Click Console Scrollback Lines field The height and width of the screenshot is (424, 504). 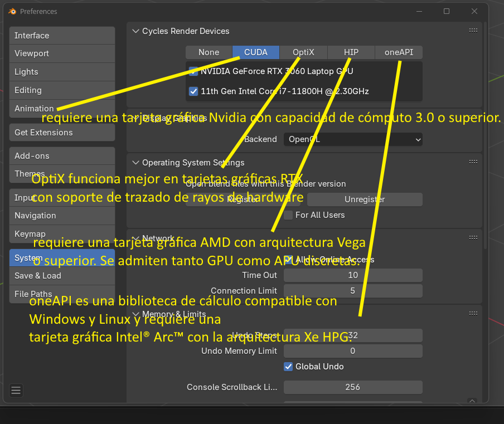click(353, 387)
